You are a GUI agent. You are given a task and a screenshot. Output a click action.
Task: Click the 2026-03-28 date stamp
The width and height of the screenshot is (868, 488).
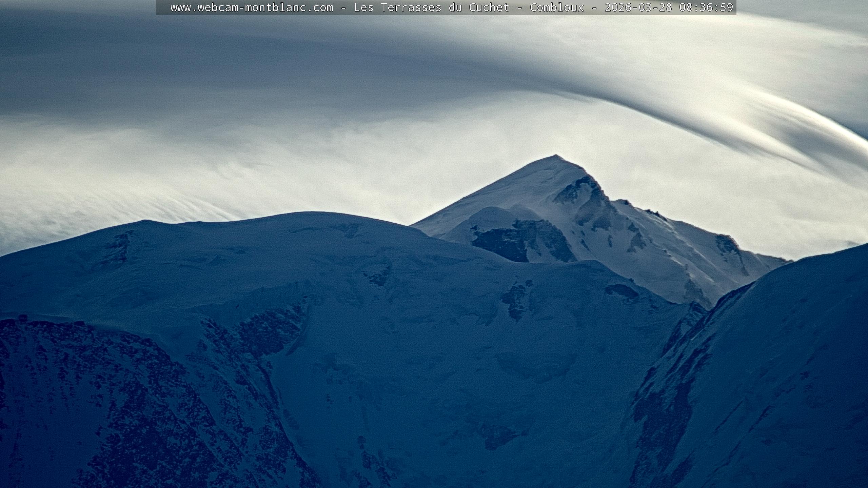638,7
